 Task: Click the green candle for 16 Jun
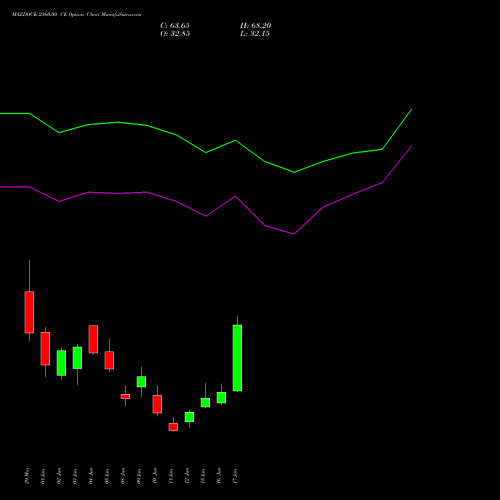tap(221, 398)
